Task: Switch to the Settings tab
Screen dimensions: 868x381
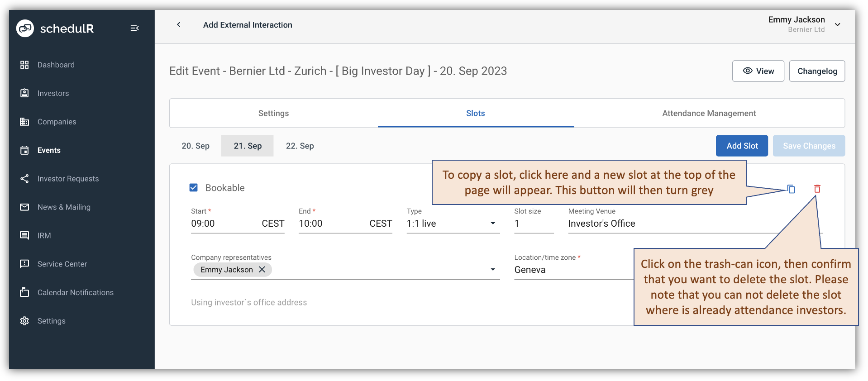Action: [x=273, y=113]
